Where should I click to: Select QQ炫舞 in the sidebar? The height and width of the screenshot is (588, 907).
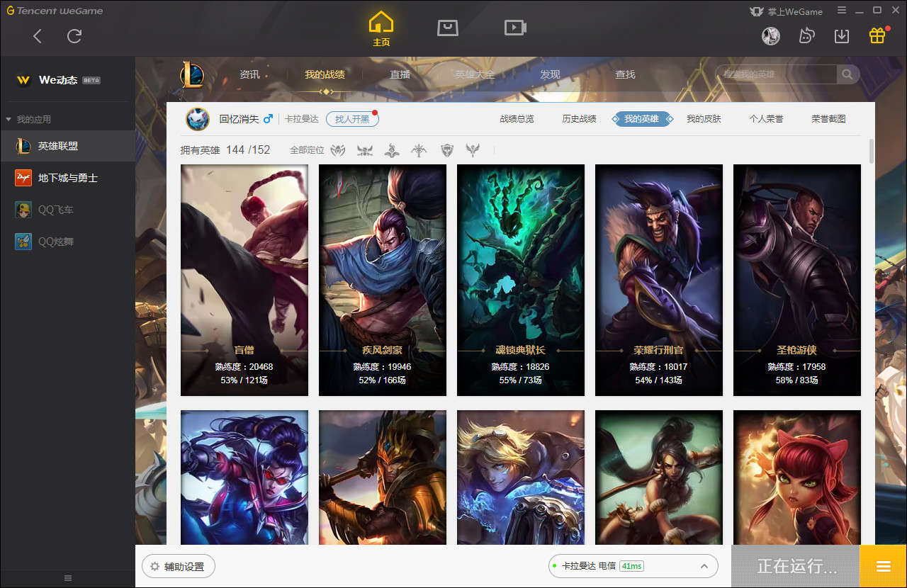pyautogui.click(x=67, y=242)
